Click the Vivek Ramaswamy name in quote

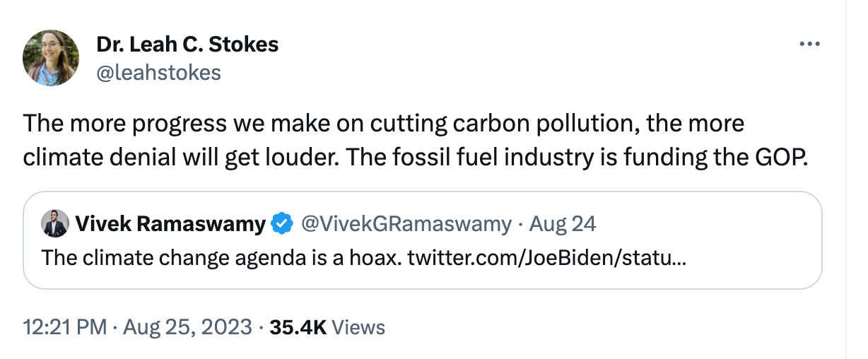170,225
